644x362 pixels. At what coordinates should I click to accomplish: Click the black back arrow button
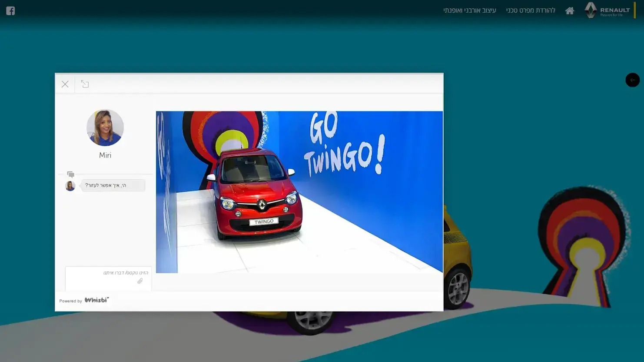632,80
